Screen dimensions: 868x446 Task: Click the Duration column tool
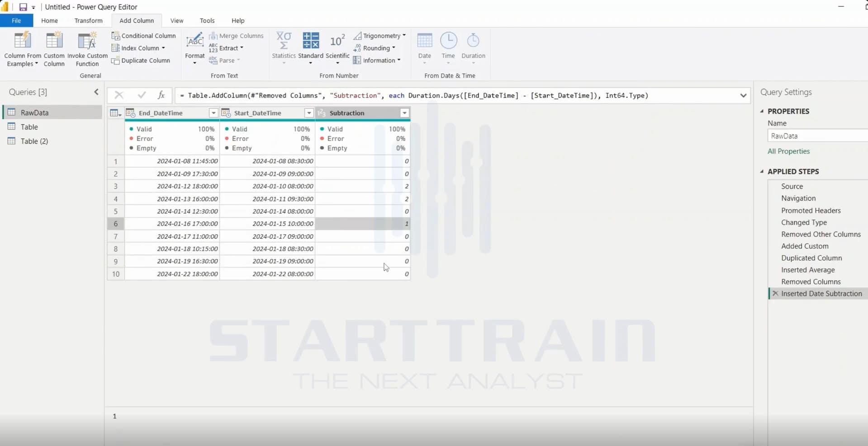473,48
